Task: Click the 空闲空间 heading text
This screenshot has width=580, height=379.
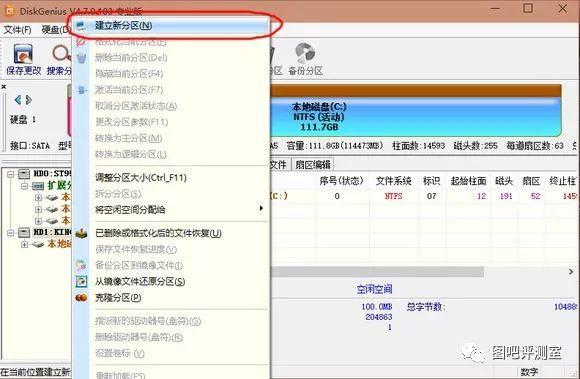Action: click(374, 289)
